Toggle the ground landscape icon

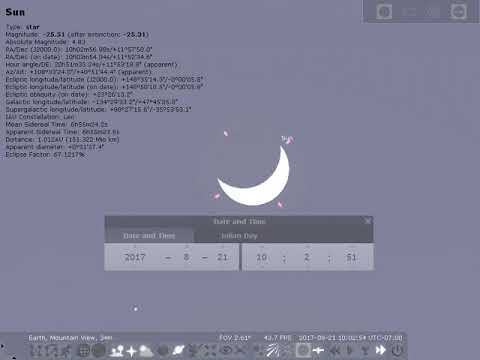[116, 350]
